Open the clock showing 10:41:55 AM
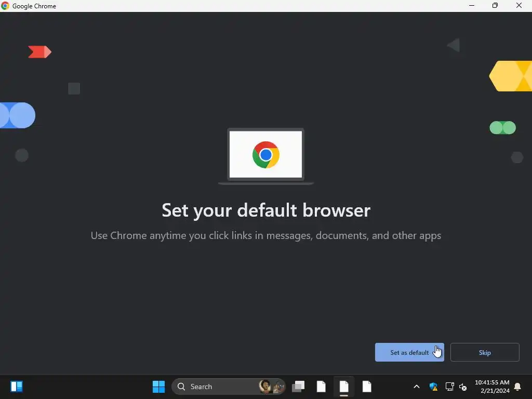 492,387
